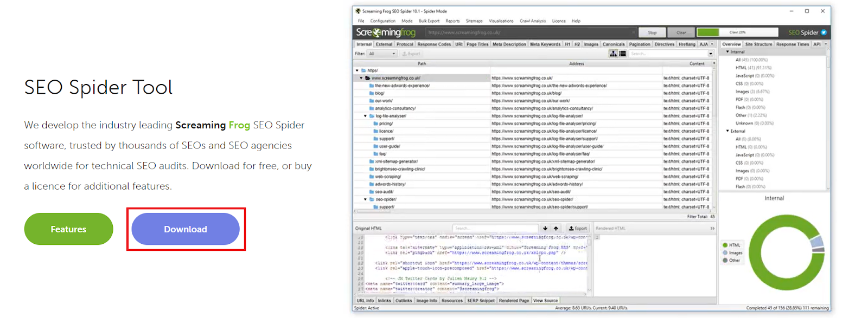Click the Images legend swatch
This screenshot has width=868, height=318.
click(725, 253)
